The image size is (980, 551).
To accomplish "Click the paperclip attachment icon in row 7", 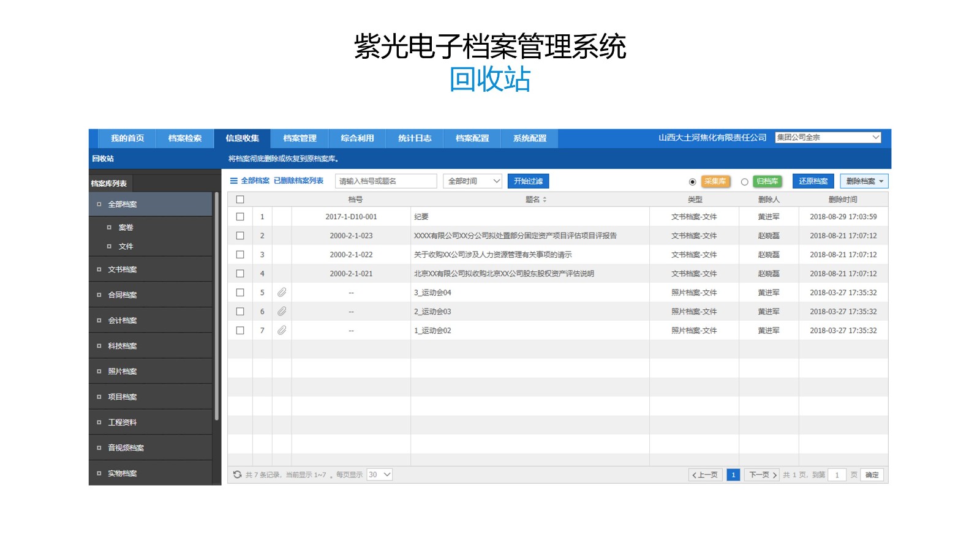I will tap(282, 331).
